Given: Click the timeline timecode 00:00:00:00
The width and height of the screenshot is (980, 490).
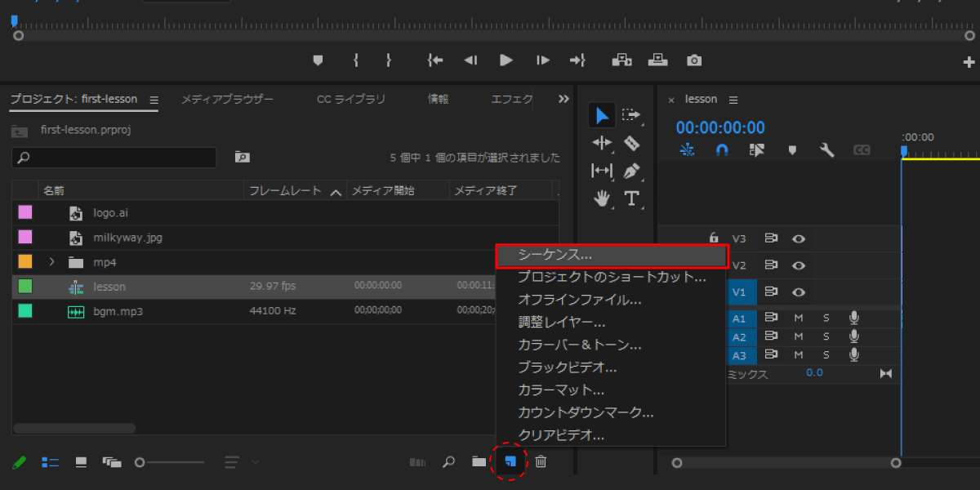Looking at the screenshot, I should 720,127.
